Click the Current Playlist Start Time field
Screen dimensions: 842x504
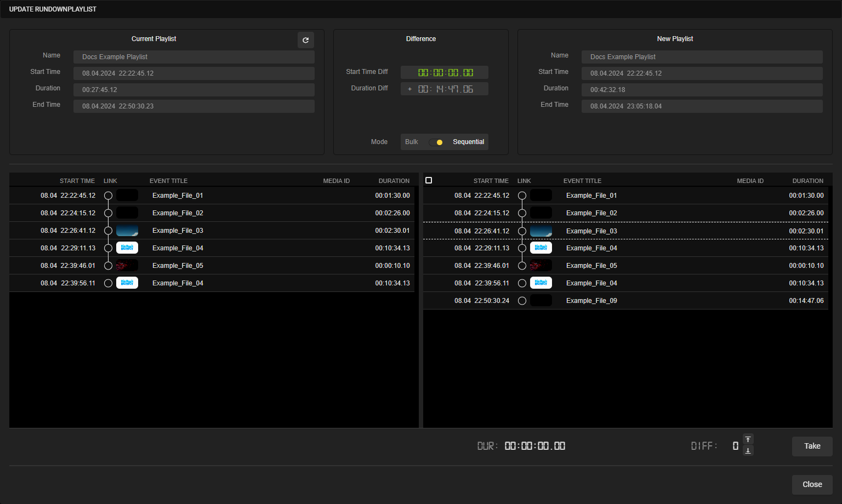[194, 73]
